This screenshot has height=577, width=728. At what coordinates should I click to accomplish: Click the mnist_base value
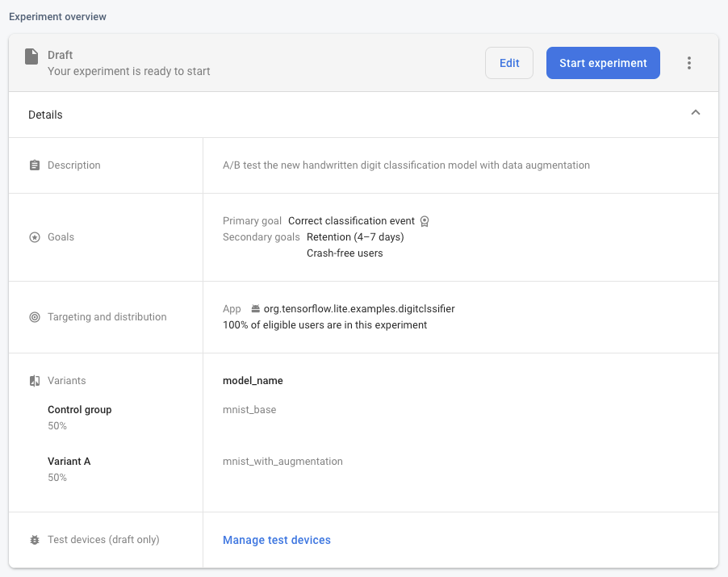[x=249, y=410]
